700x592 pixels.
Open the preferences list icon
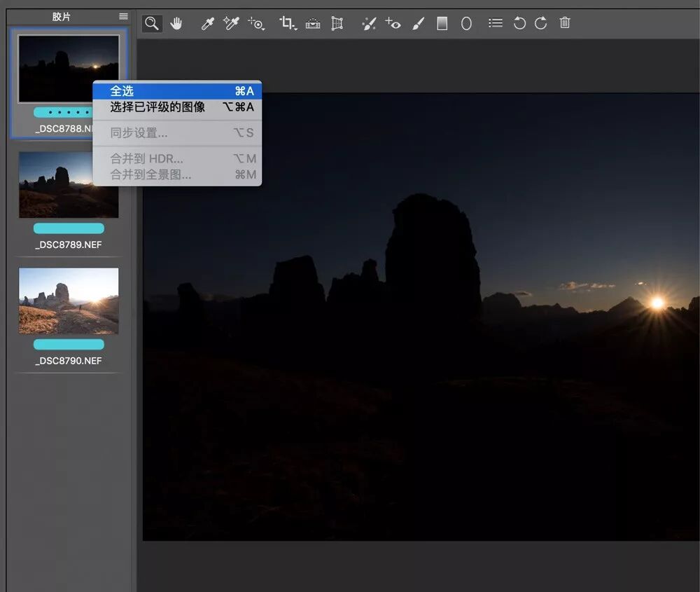[496, 23]
